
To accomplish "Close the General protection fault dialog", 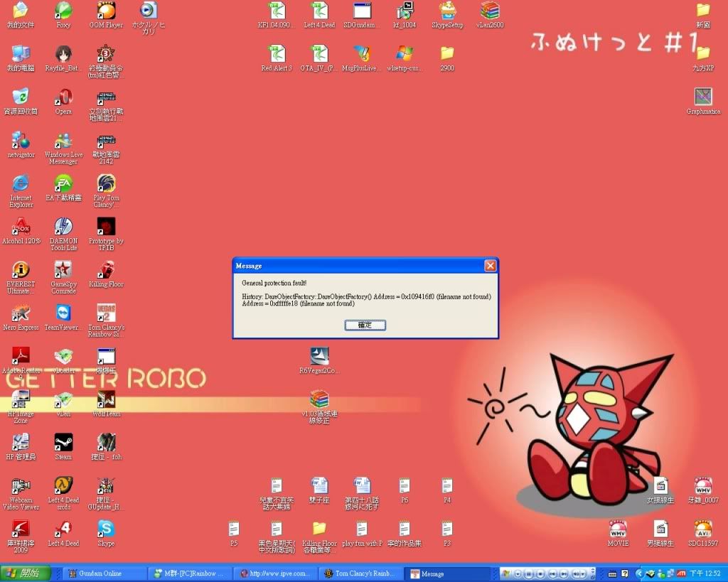I will coord(490,266).
